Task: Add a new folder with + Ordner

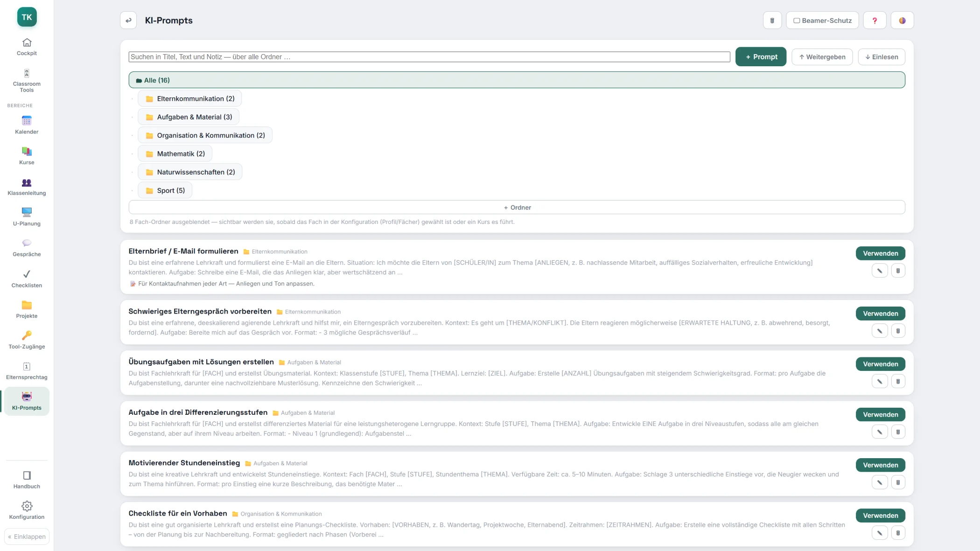Action: (517, 207)
